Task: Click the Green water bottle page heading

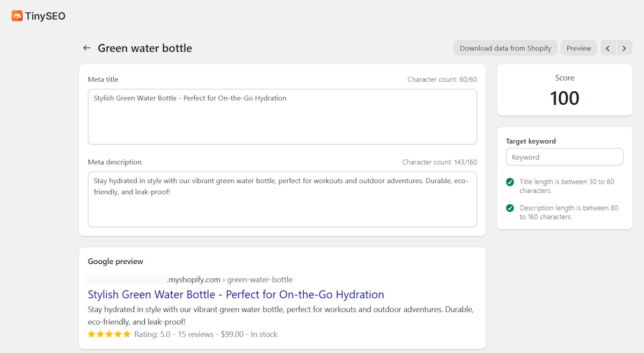Action: 145,48
